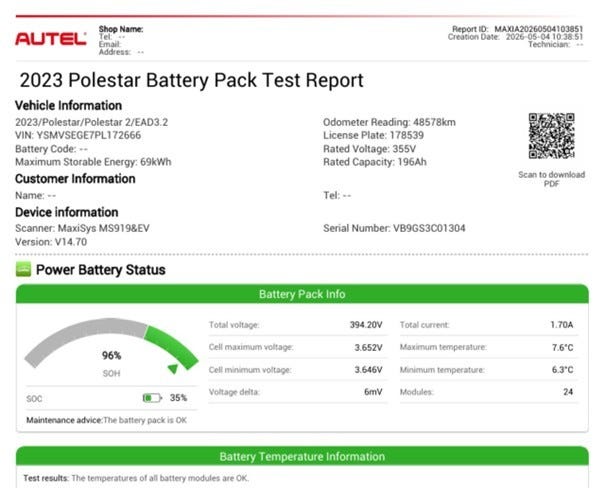Click the Battery Pack Info header bar
The width and height of the screenshot is (605, 488).
302,294
